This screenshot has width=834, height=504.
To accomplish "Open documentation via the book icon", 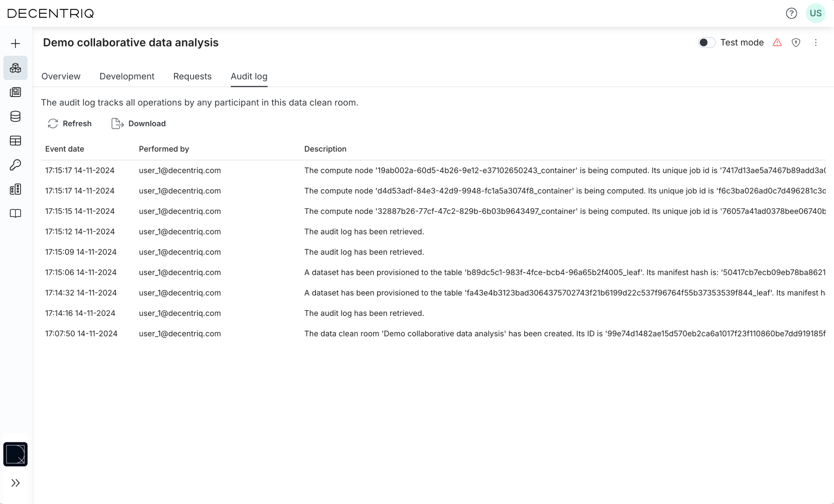I will click(x=15, y=213).
